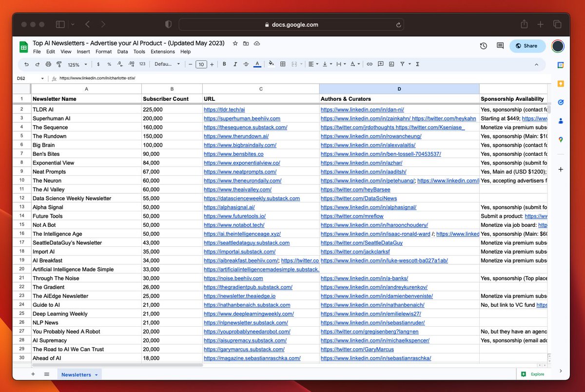Open the name box dropdown
This screenshot has height=392, width=585.
[x=42, y=78]
